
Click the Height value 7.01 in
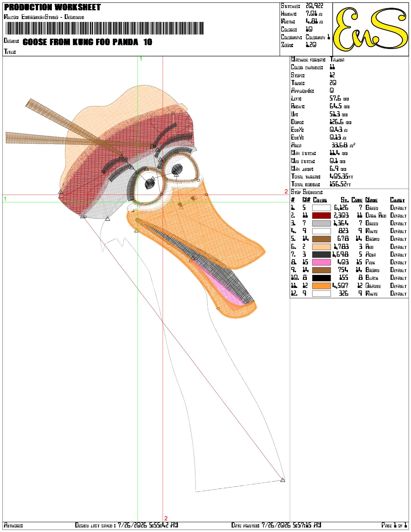pos(314,14)
